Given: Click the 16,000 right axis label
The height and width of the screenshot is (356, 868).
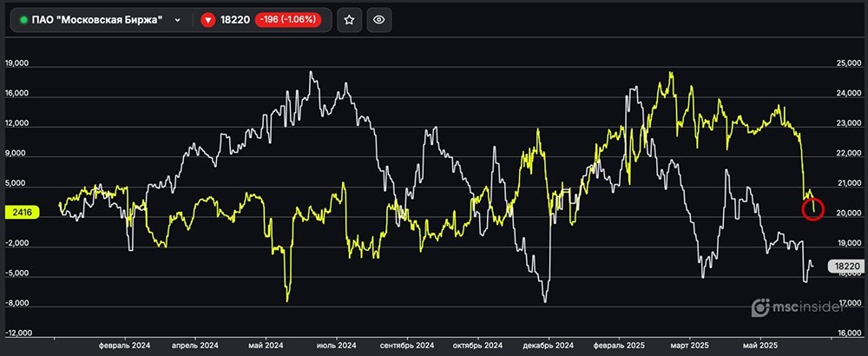Looking at the screenshot, I should point(849,333).
